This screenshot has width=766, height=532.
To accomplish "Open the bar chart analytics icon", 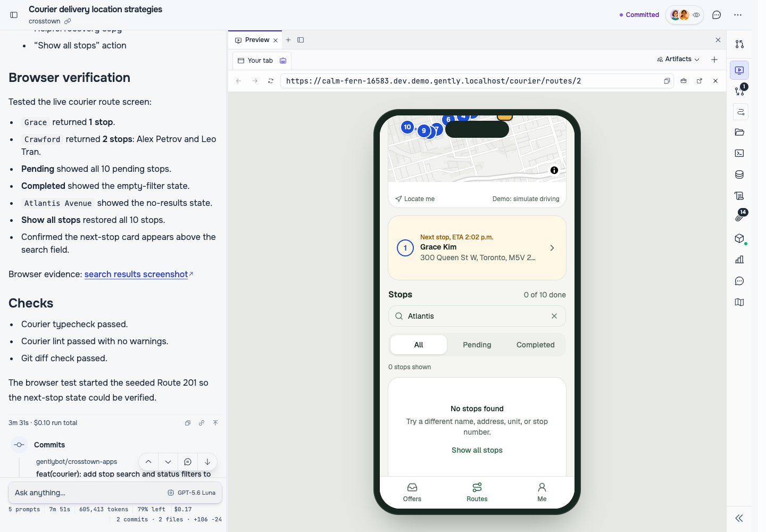I will click(x=739, y=260).
